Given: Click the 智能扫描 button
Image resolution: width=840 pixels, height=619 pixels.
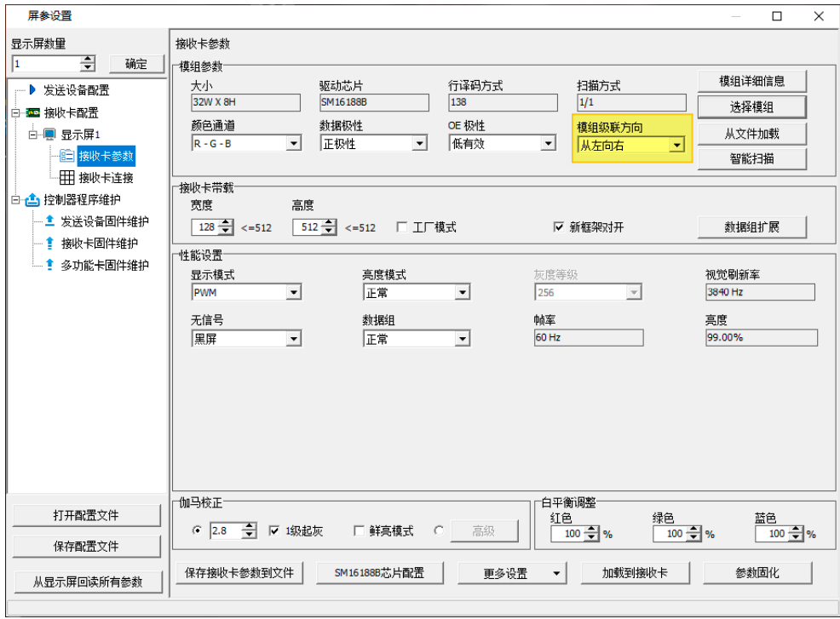Looking at the screenshot, I should [751, 159].
